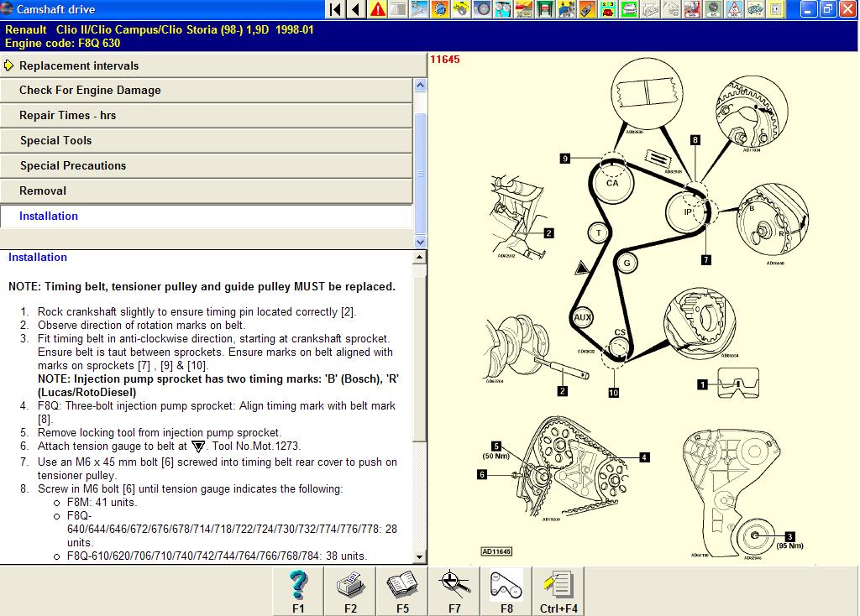
Task: Click the AD11645 label under diagram
Action: pos(496,551)
